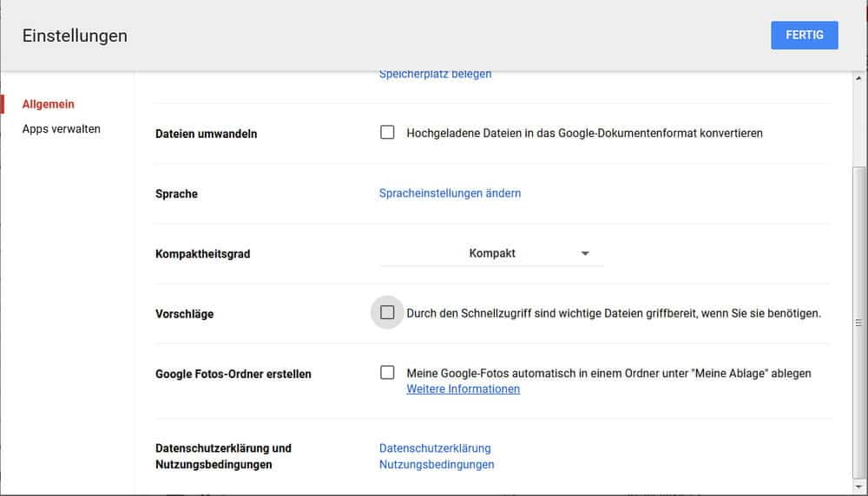Select the Allgemein tab in sidebar

(x=49, y=104)
